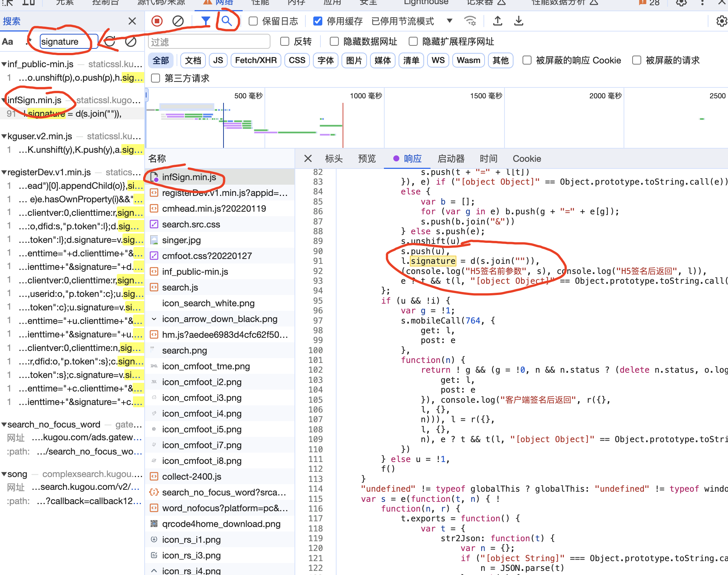Collapse inf_public-min.js search group
The width and height of the screenshot is (728, 575).
point(4,64)
